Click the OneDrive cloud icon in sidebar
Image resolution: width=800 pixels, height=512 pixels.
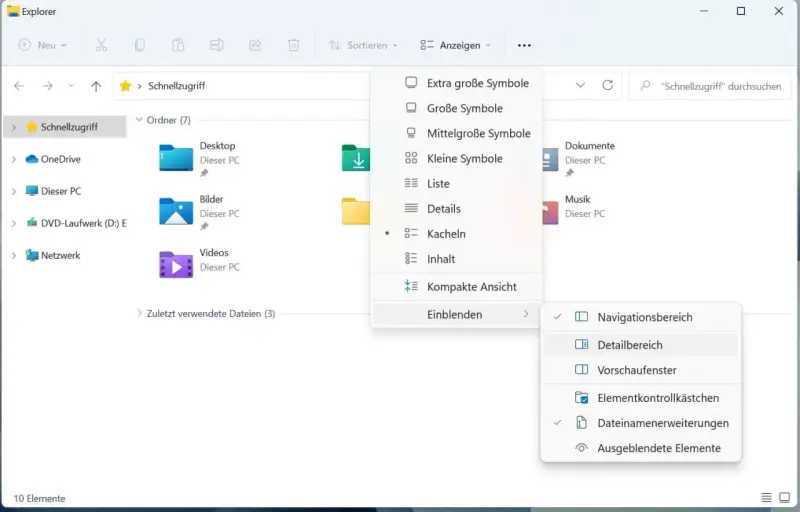32,159
